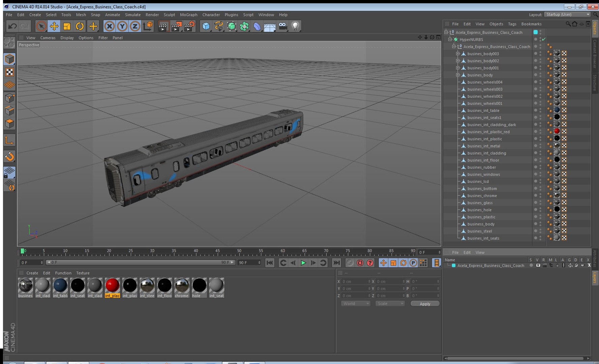
Task: Open Edit Render Settings icon
Action: point(190,26)
